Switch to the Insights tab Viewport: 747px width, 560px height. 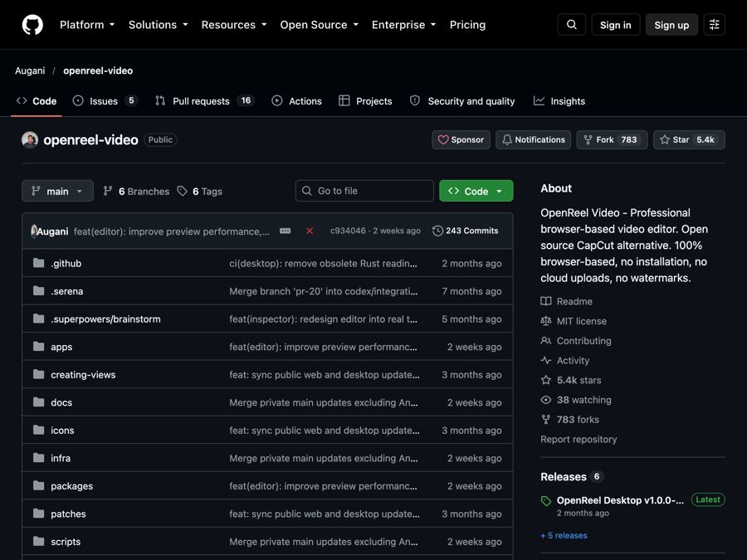[559, 101]
